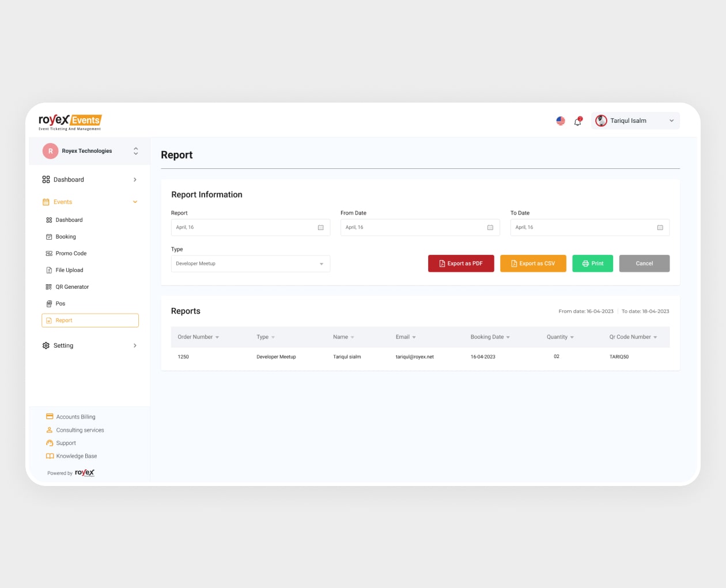This screenshot has height=588, width=726.
Task: Open the calendar icon in Report field
Action: click(x=321, y=228)
